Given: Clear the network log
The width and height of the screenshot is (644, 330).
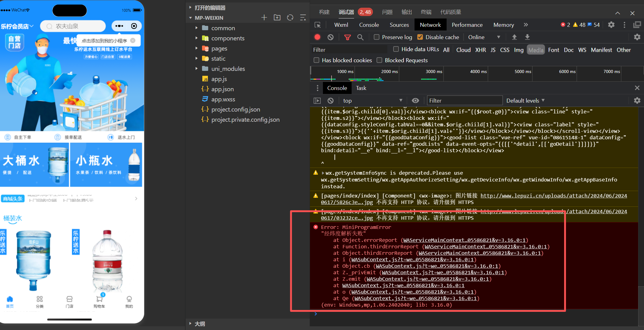Looking at the screenshot, I should (330, 37).
